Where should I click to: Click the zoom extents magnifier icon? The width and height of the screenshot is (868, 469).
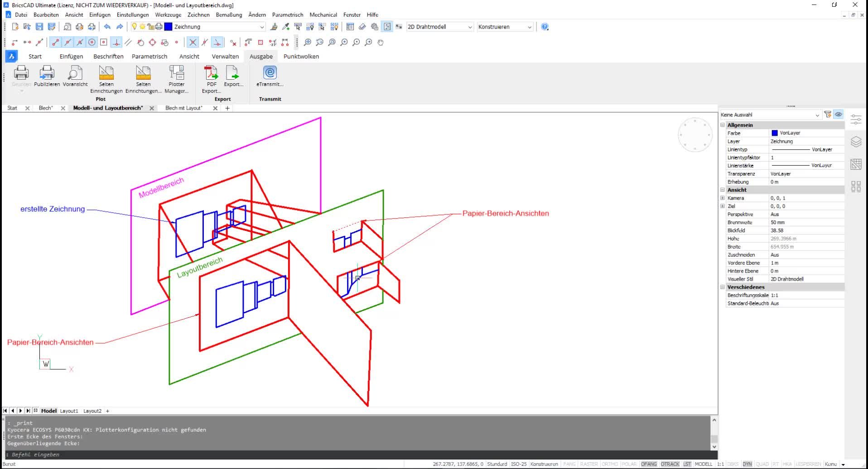(308, 42)
